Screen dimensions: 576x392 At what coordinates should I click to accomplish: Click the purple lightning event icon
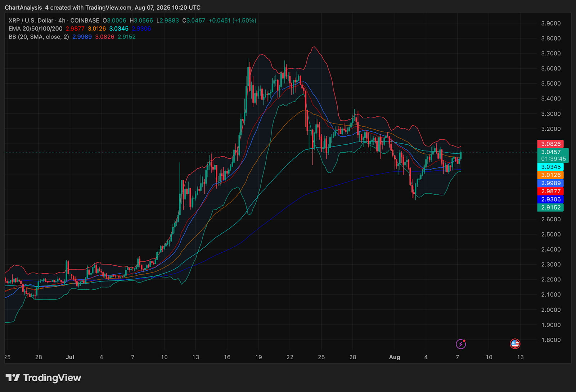461,344
